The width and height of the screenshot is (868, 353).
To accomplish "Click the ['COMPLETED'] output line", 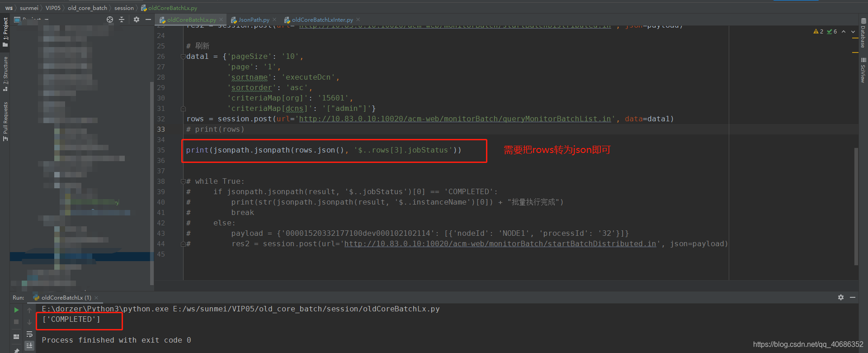I will click(71, 319).
